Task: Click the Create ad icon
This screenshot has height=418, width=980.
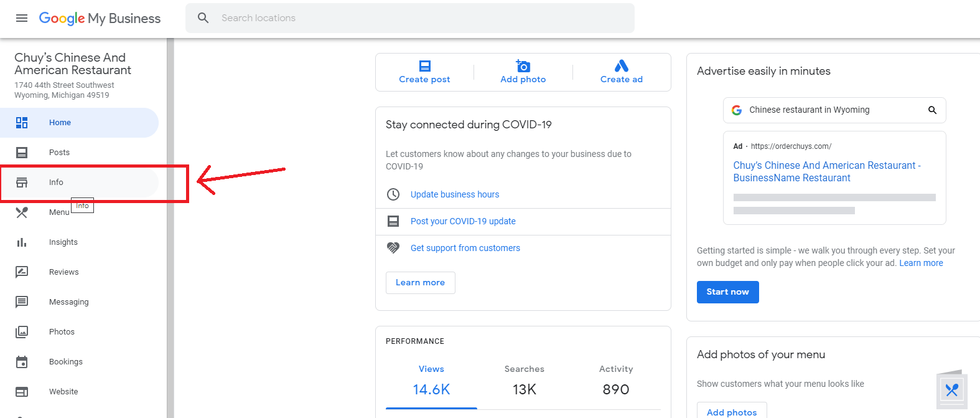Action: 621,66
